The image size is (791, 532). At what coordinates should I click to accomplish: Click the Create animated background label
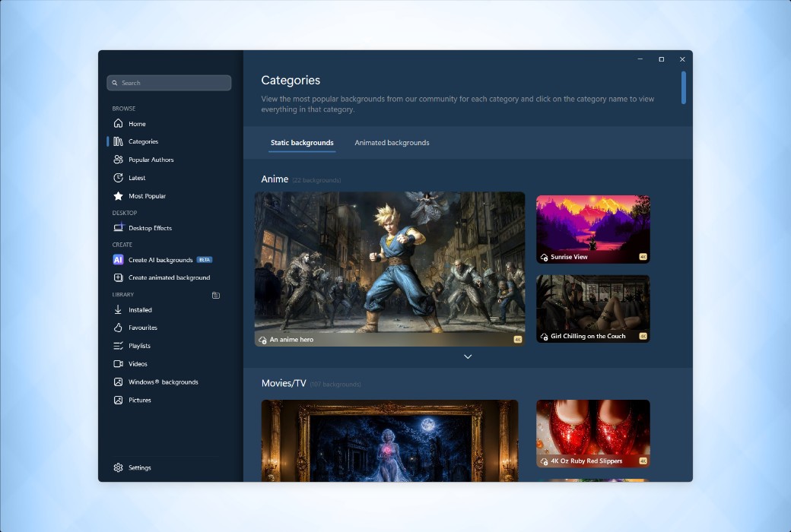pos(169,277)
